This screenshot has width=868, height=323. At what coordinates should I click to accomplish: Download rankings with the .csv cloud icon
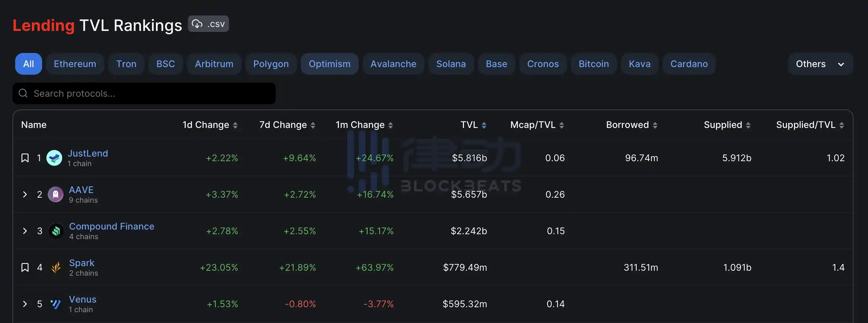coord(197,24)
